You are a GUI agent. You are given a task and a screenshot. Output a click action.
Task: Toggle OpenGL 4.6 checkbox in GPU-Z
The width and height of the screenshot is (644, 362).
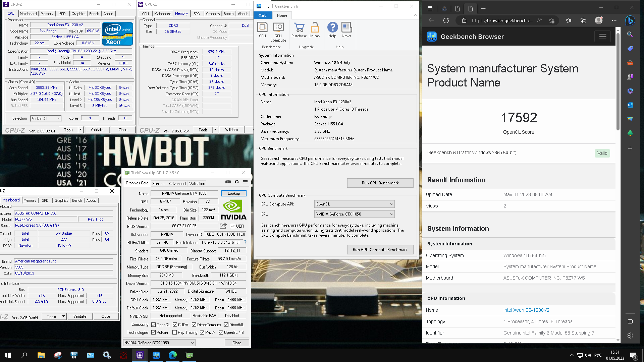(x=221, y=333)
